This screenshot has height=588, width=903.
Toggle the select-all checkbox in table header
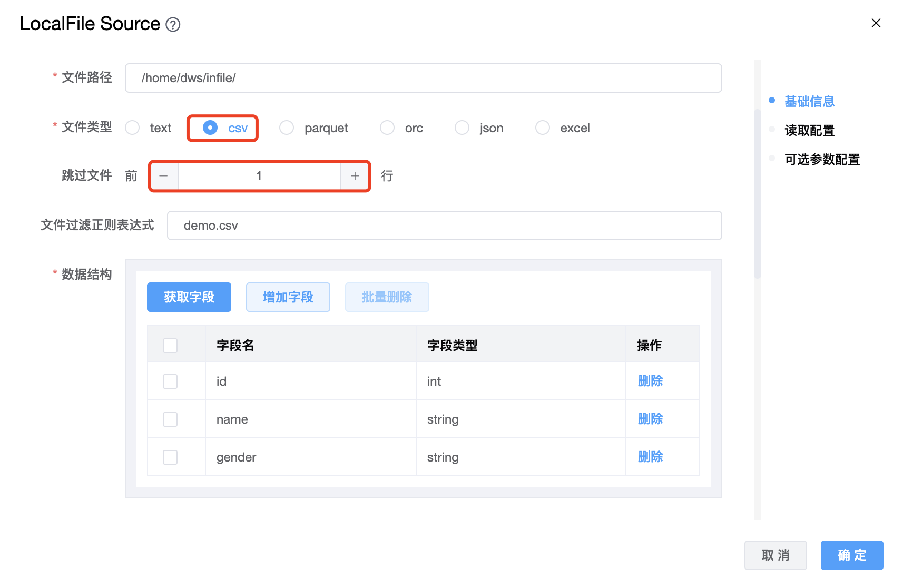[x=170, y=346]
